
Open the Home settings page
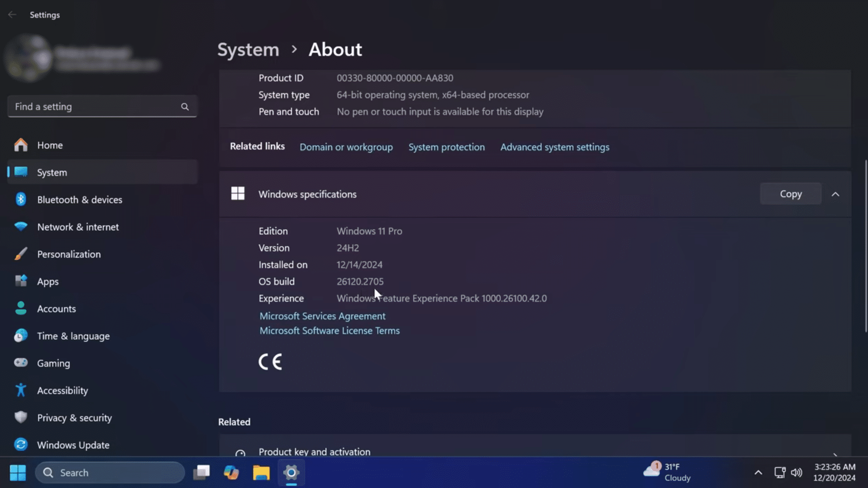point(102,145)
